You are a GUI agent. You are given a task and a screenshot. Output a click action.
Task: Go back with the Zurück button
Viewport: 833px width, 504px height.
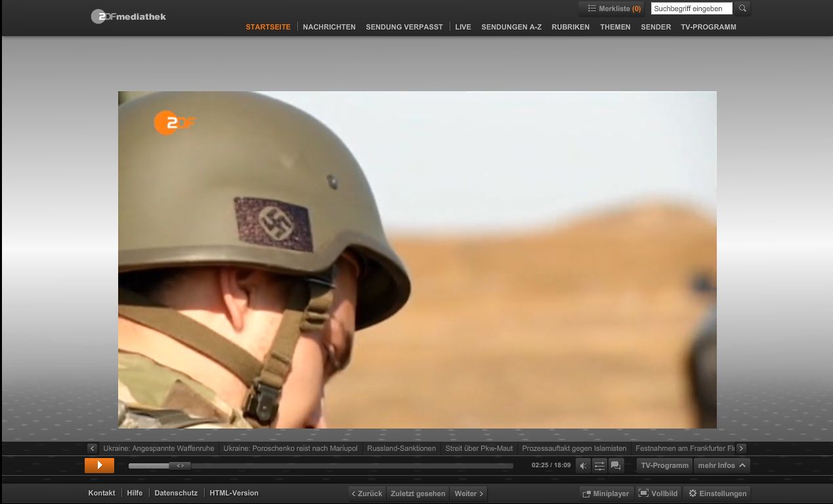367,493
